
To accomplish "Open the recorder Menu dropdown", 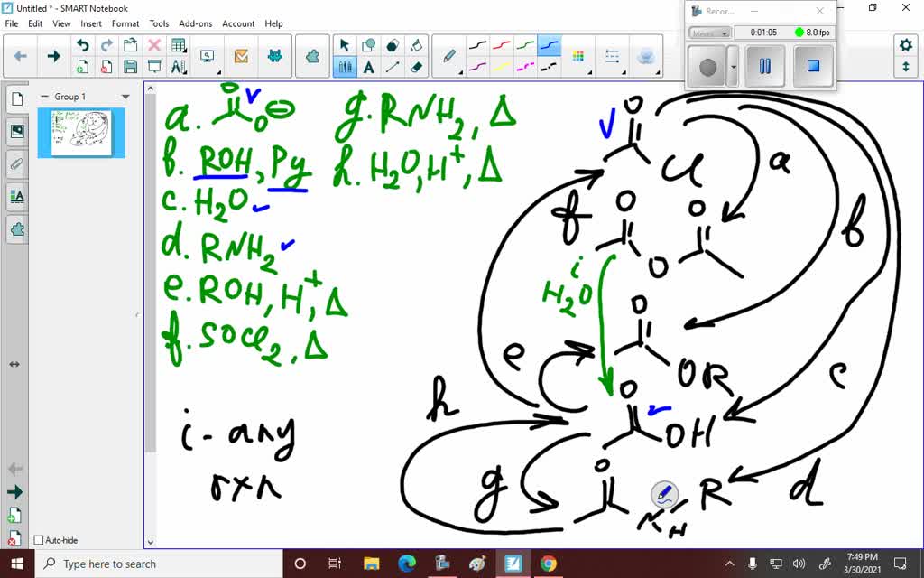I will tap(709, 33).
